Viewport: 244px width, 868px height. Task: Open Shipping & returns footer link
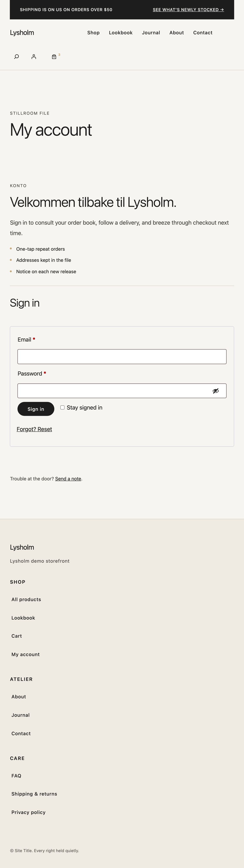34,794
